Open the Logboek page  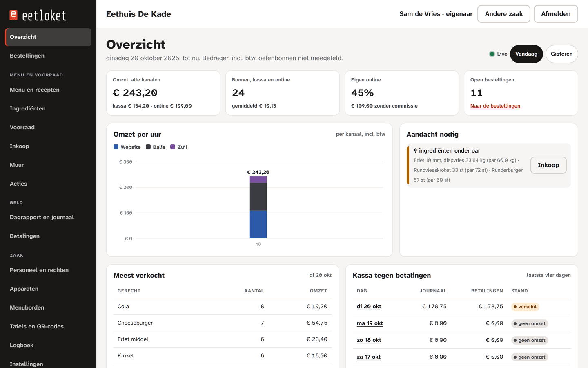pos(48,346)
